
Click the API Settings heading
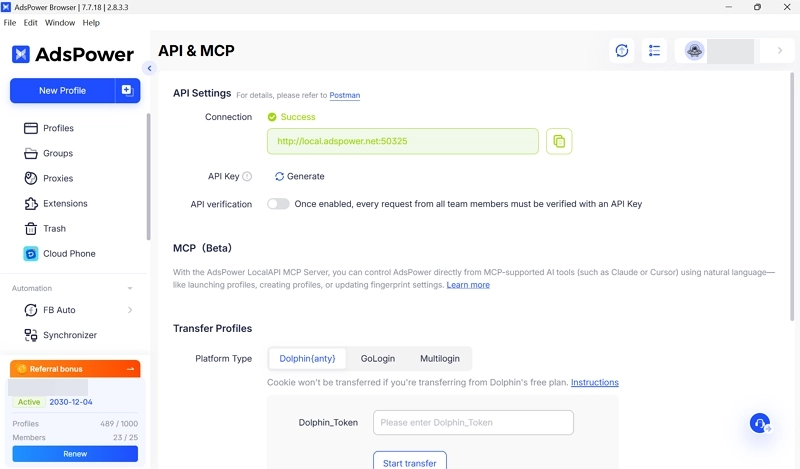click(x=202, y=93)
